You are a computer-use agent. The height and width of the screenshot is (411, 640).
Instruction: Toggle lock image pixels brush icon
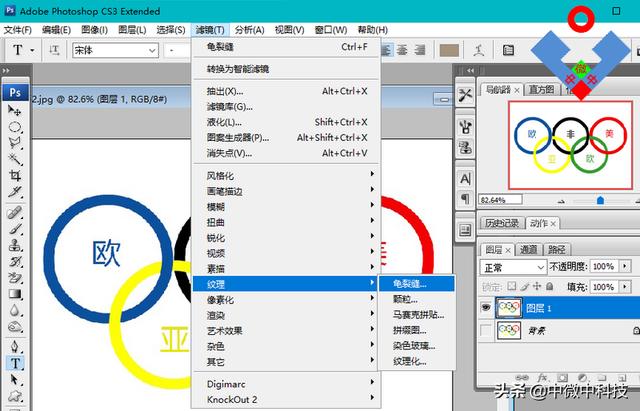pyautogui.click(x=524, y=286)
